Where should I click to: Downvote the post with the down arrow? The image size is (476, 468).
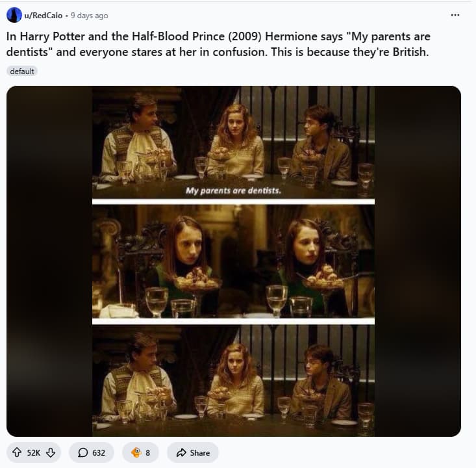pos(50,452)
